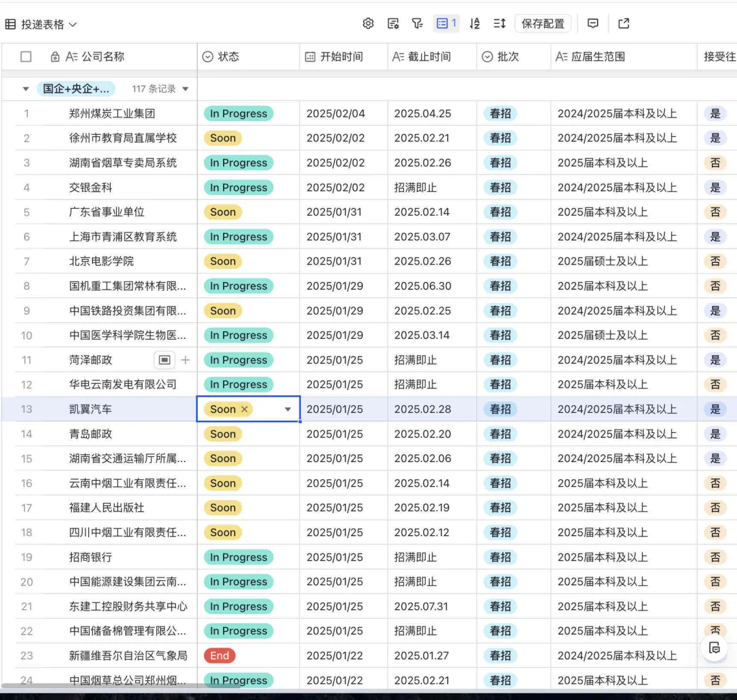Expand the record icon on 菏泽邮政 row

(164, 360)
